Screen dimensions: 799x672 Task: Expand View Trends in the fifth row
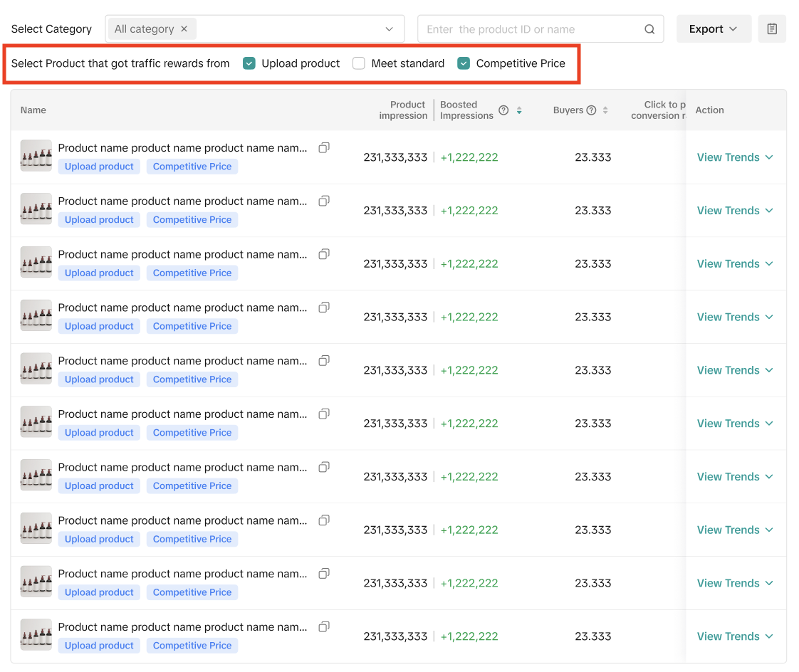[734, 370]
